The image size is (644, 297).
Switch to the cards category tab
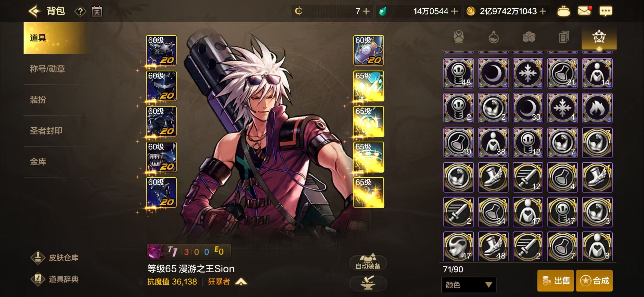tap(564, 37)
